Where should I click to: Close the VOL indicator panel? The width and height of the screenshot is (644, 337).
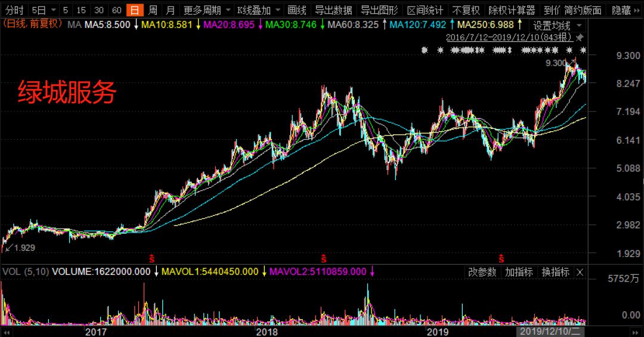pos(580,272)
